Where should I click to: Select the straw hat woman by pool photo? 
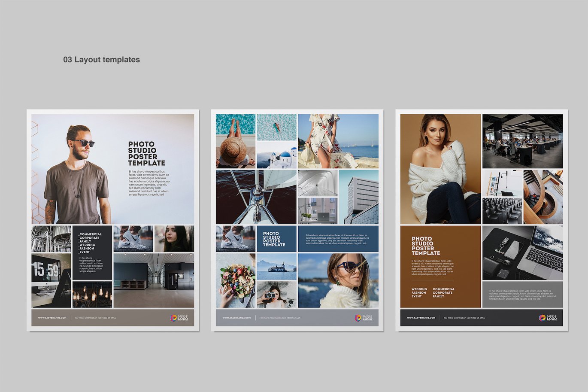(x=236, y=141)
